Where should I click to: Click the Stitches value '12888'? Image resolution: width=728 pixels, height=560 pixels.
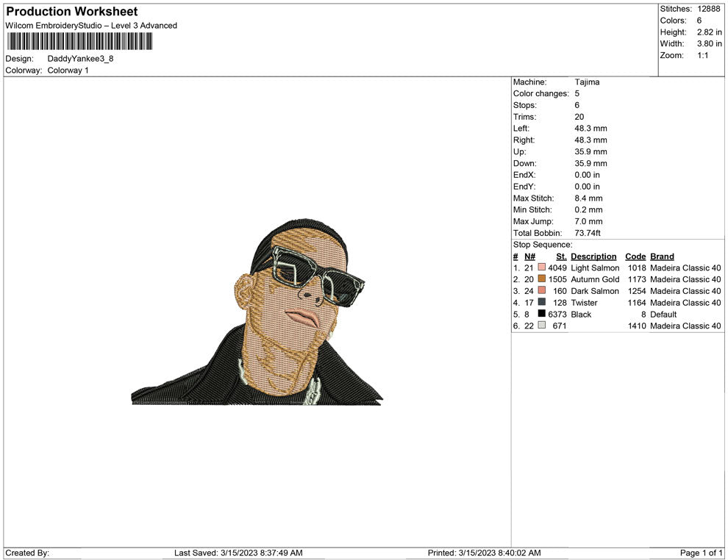(708, 9)
